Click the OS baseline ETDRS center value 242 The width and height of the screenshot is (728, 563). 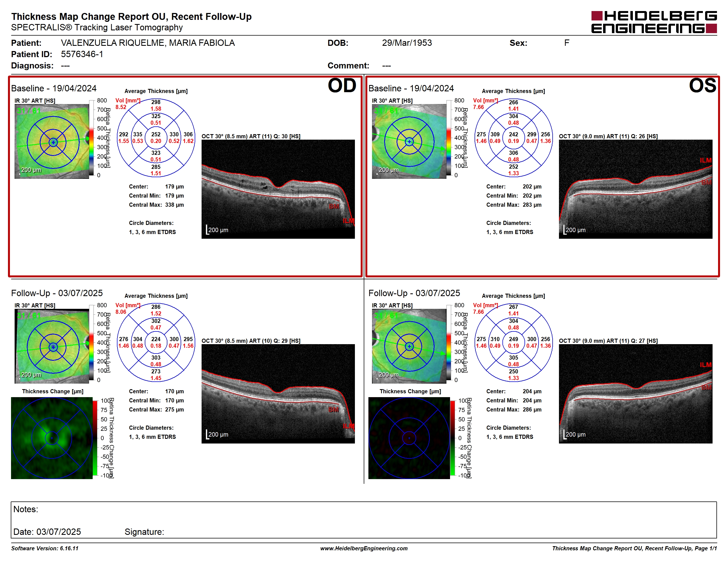(513, 134)
